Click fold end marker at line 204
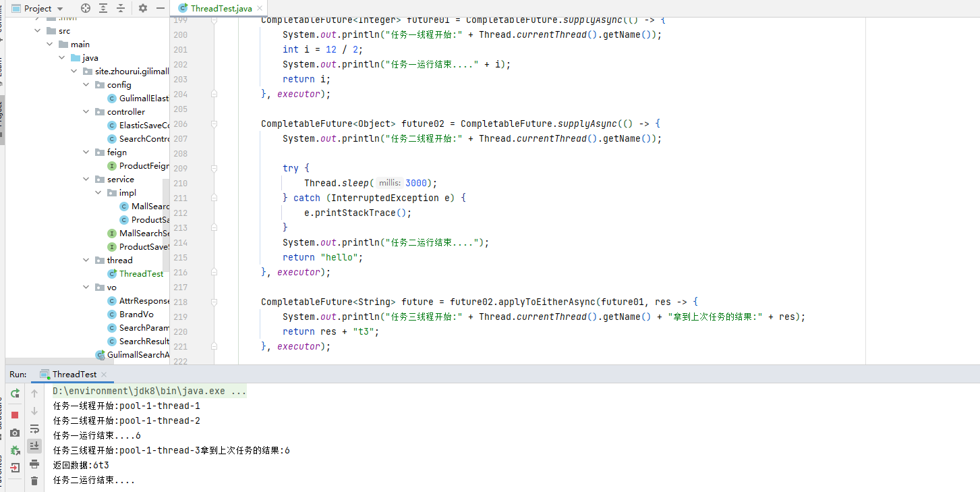This screenshot has width=980, height=492. click(x=214, y=94)
